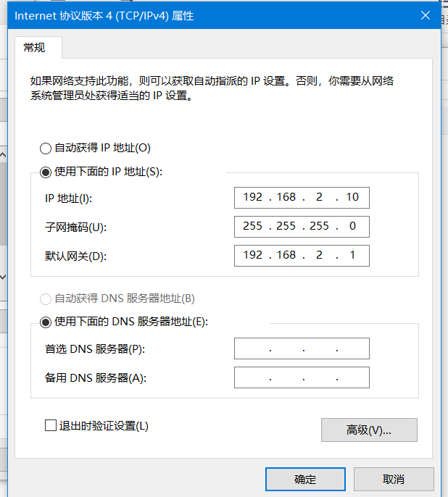Click the IP 地址 input field
Image resolution: width=448 pixels, height=497 pixels.
(x=302, y=198)
